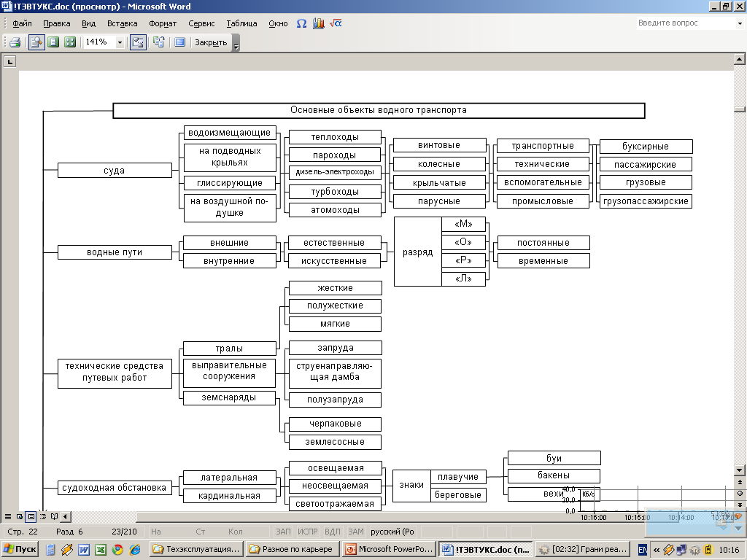747x560 pixels.
Task: Launch Word from the quick launch
Action: click(x=84, y=550)
